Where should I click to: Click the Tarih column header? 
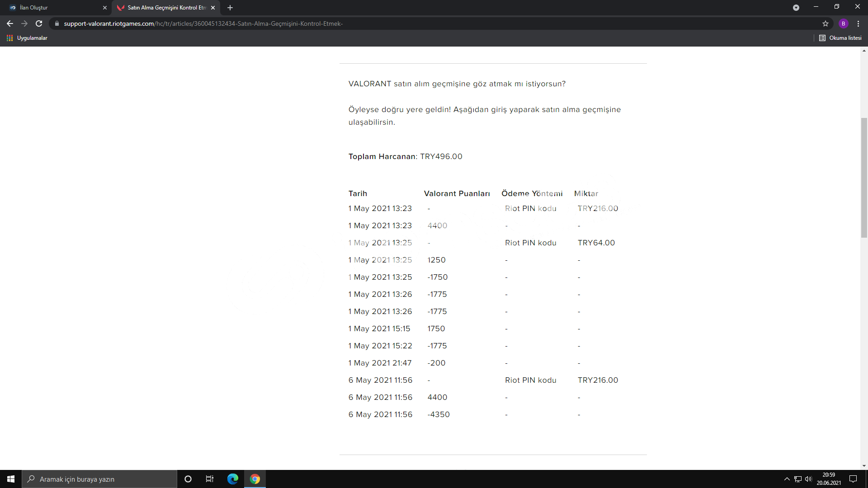(358, 193)
